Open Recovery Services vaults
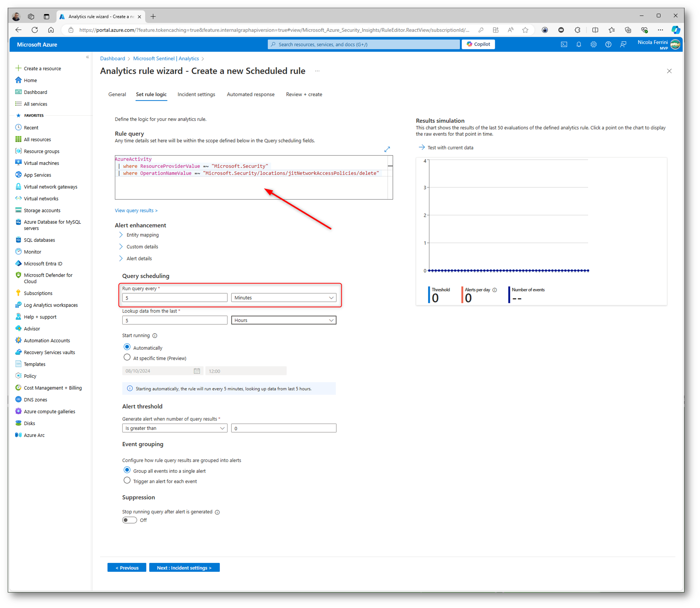This screenshot has height=608, width=700. (49, 352)
